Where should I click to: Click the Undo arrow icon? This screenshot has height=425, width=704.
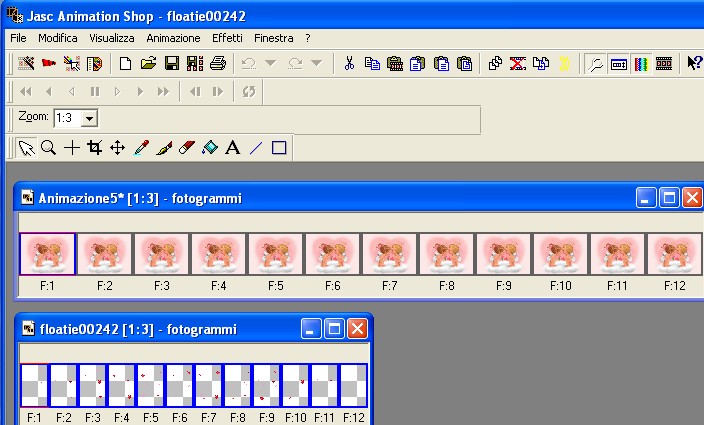point(249,63)
